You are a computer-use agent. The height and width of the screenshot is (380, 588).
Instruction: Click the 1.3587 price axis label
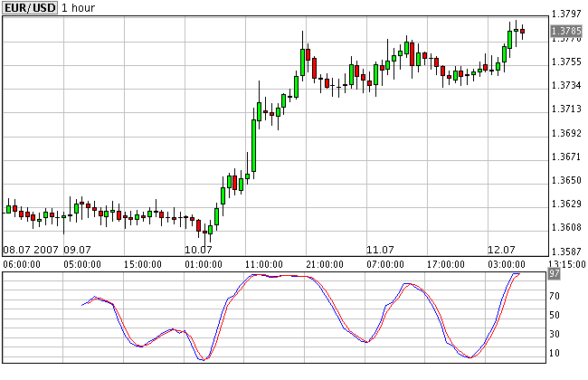pyautogui.click(x=566, y=251)
